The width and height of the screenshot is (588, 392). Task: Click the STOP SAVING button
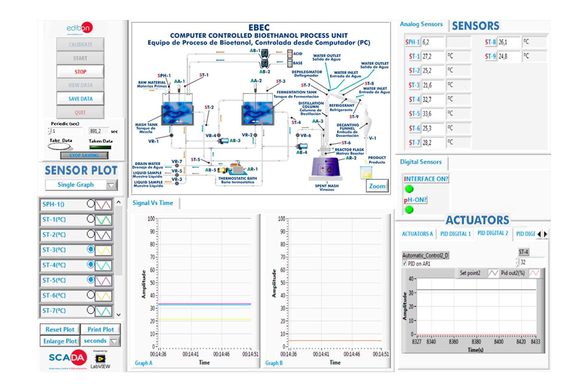[84, 155]
